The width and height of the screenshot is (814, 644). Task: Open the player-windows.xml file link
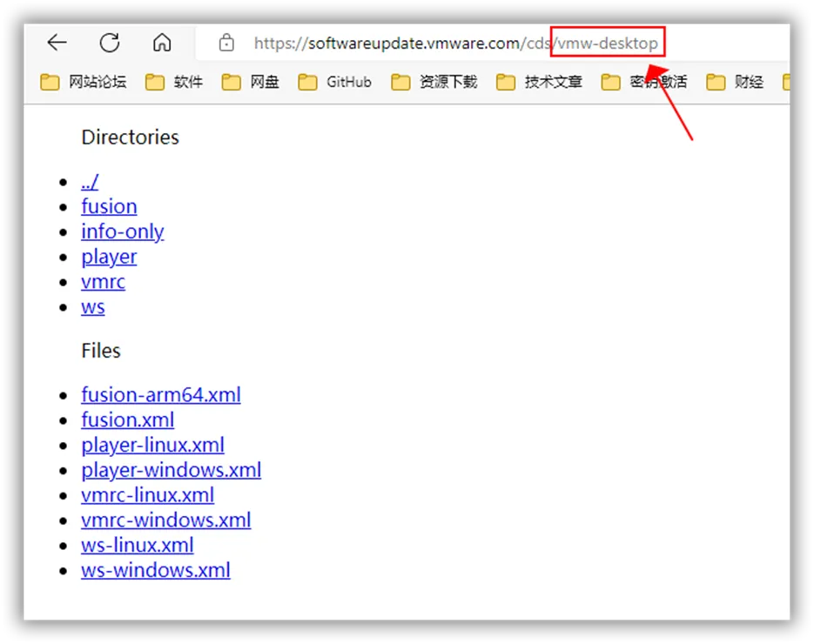pyautogui.click(x=171, y=471)
